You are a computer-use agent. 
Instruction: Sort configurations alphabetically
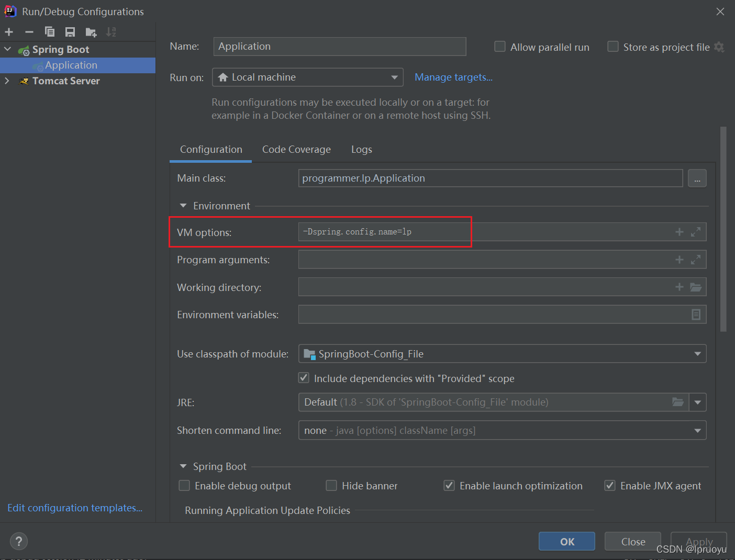coord(111,32)
